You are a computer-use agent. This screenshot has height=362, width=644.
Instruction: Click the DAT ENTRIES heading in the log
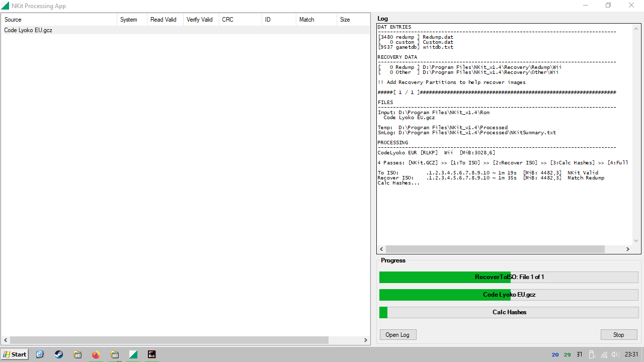coord(394,27)
